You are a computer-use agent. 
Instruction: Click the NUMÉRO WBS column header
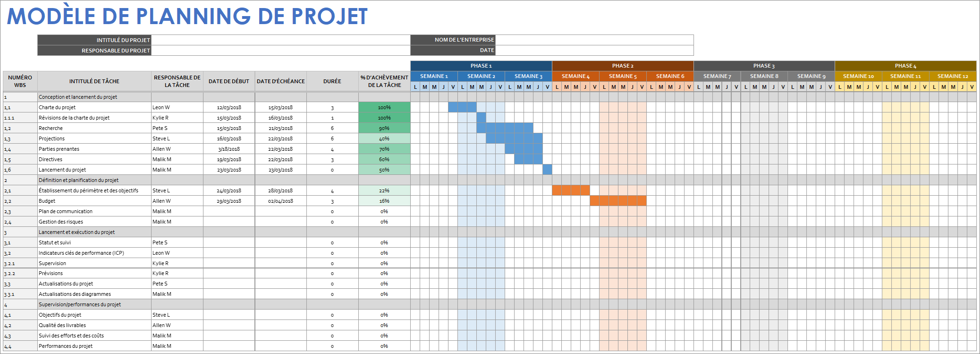pyautogui.click(x=20, y=81)
